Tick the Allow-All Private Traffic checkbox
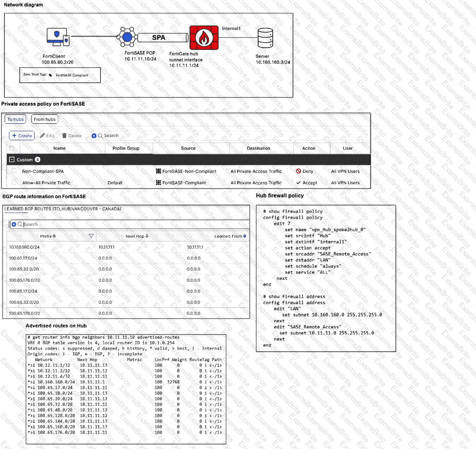Viewport: 476px width, 449px height. pos(14,182)
